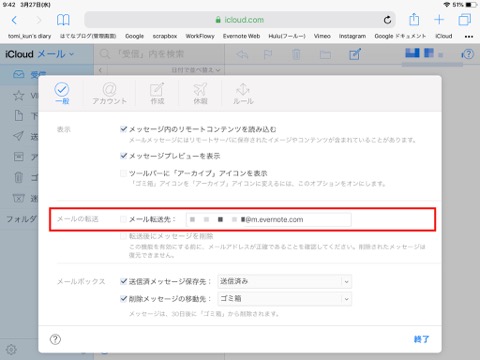The height and width of the screenshot is (360, 480).
Task: Compose a new mail message
Action: point(355,54)
